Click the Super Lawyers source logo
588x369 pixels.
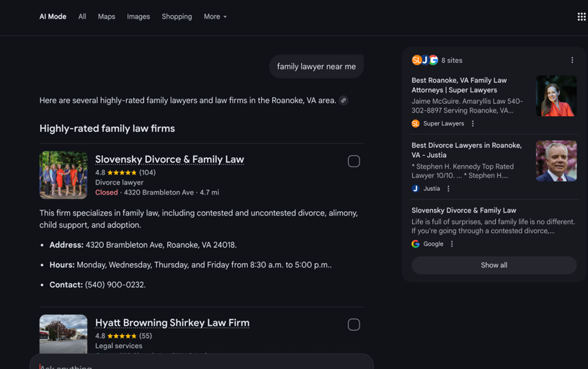point(416,124)
